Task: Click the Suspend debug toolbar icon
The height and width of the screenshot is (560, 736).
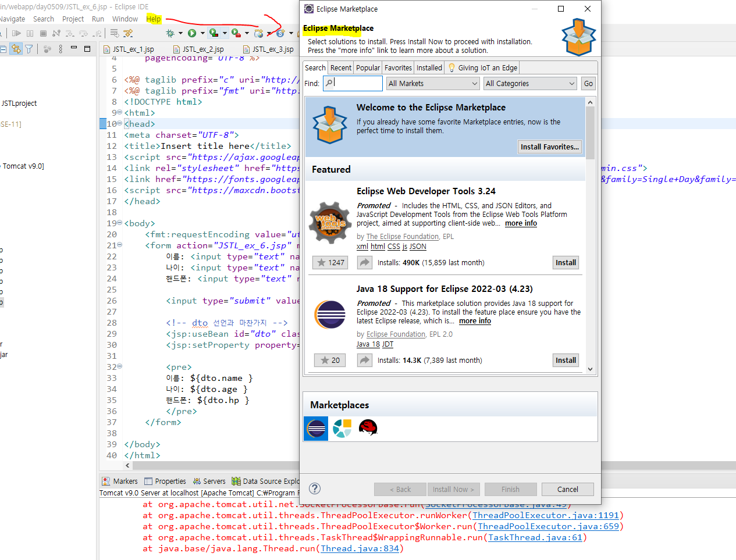Action: (x=30, y=33)
